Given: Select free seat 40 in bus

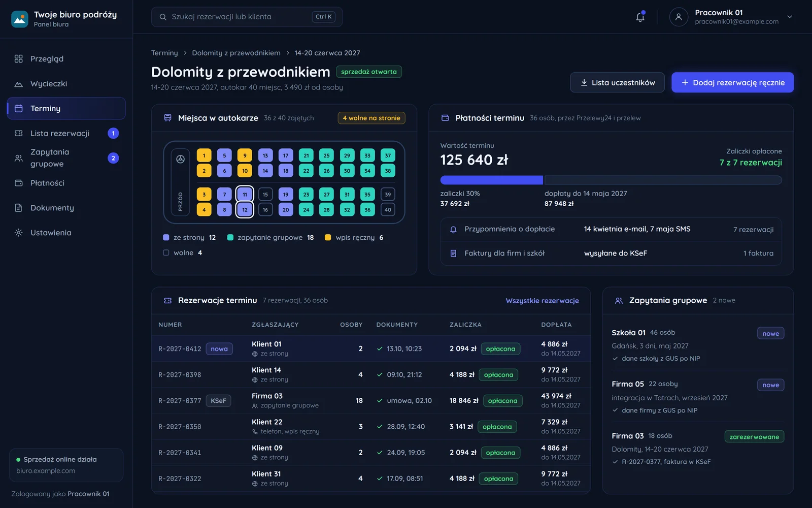Looking at the screenshot, I should pos(388,210).
